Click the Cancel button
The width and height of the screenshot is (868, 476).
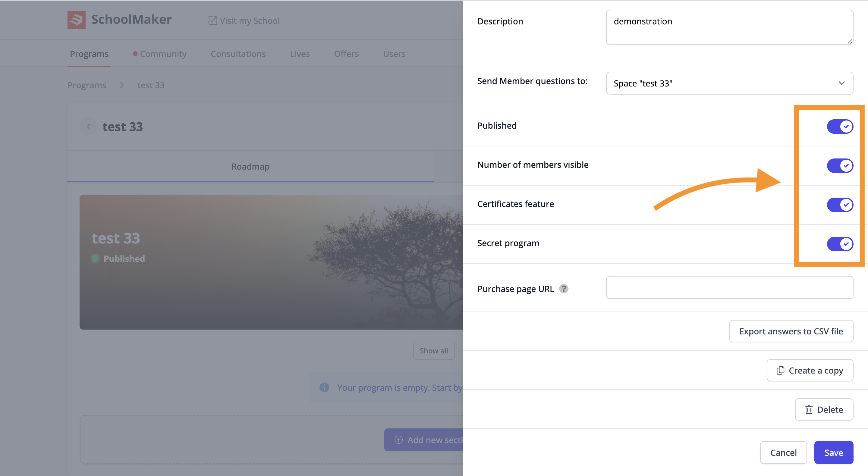783,453
